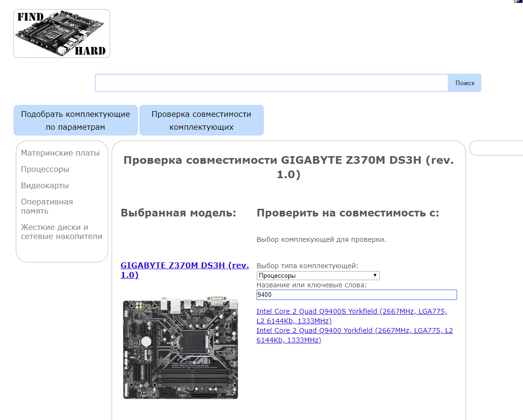This screenshot has width=523, height=420.
Task: Go to Жесткие диски и сетевые накопители
Action: click(x=62, y=231)
